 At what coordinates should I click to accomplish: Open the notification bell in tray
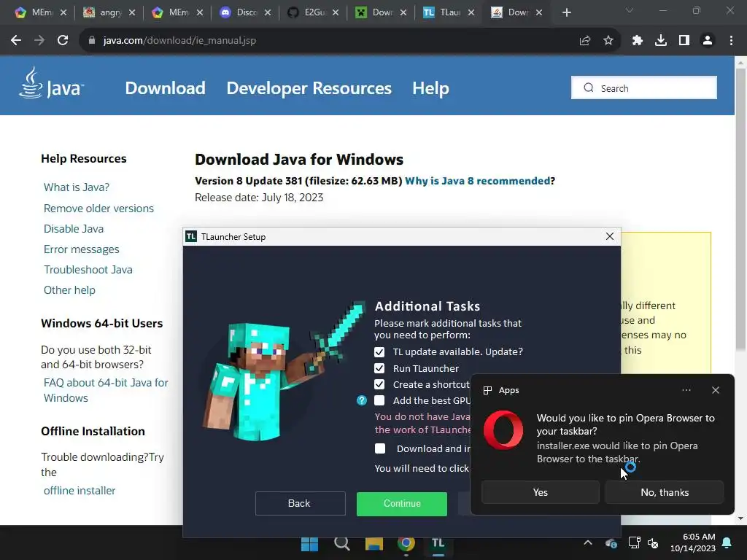click(727, 542)
